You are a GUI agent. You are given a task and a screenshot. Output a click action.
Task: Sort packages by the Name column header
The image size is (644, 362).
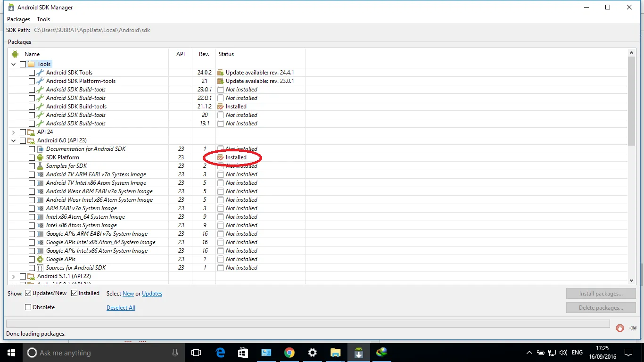pos(89,54)
